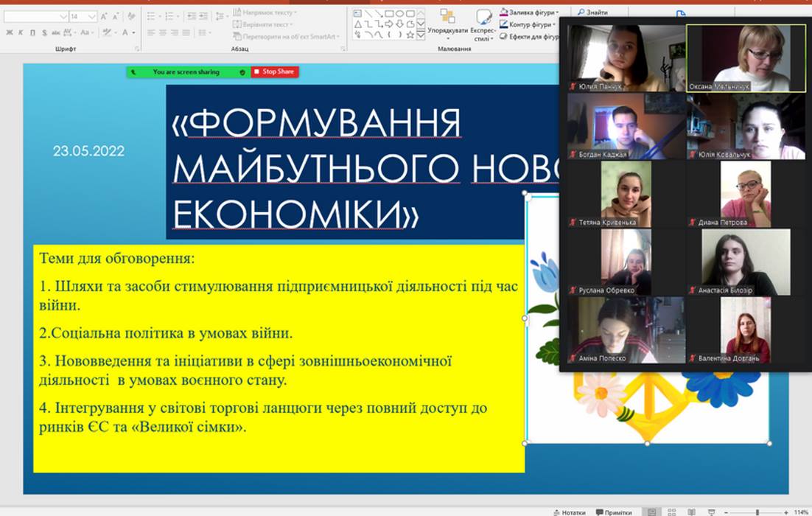Toggle italic formatting (К)
The height and width of the screenshot is (516, 812).
[x=21, y=32]
